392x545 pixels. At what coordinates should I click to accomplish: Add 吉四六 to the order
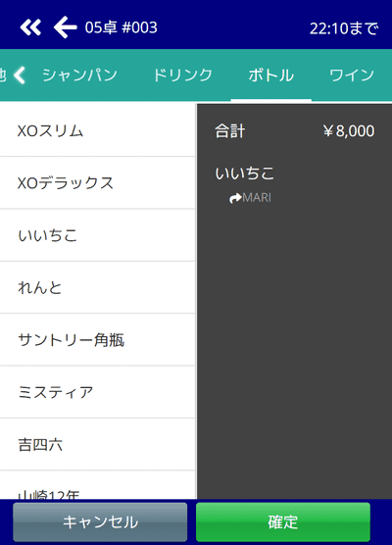click(x=97, y=445)
